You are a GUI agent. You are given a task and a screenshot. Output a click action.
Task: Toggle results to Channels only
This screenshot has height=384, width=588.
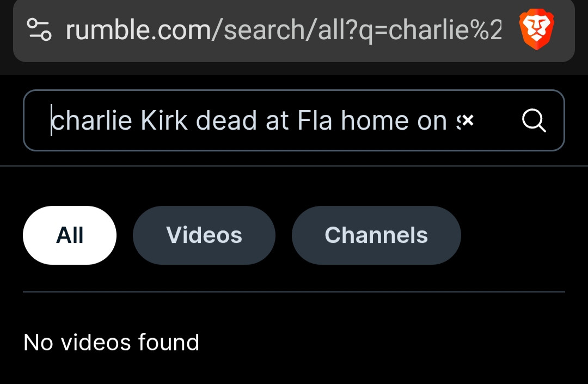tap(376, 235)
